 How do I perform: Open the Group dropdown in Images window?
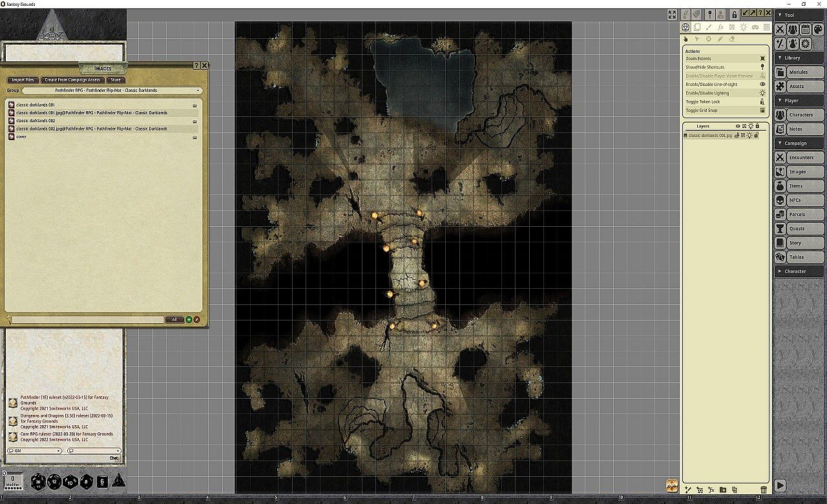[x=113, y=90]
